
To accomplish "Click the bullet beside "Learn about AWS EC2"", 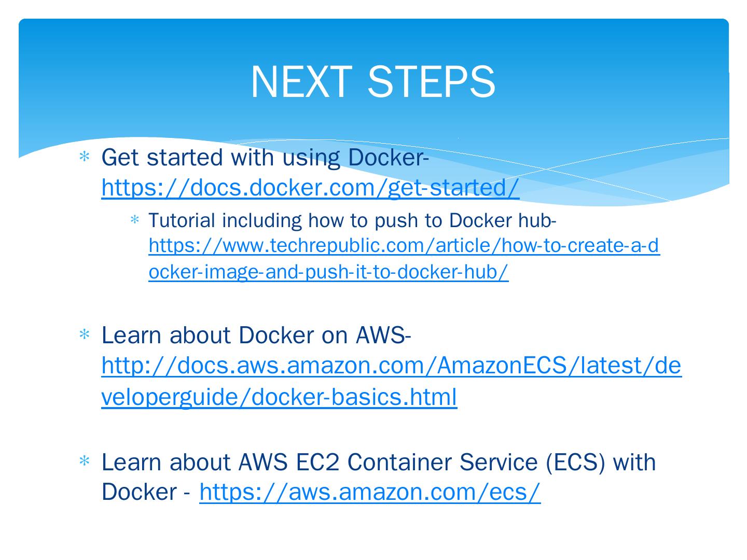I will pyautogui.click(x=85, y=461).
